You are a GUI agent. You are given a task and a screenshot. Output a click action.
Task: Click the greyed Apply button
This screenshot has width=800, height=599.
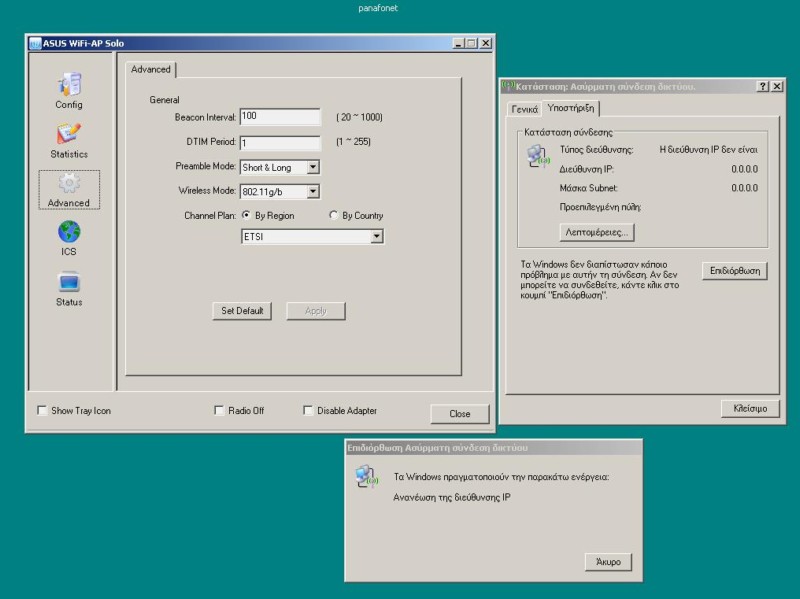(316, 311)
